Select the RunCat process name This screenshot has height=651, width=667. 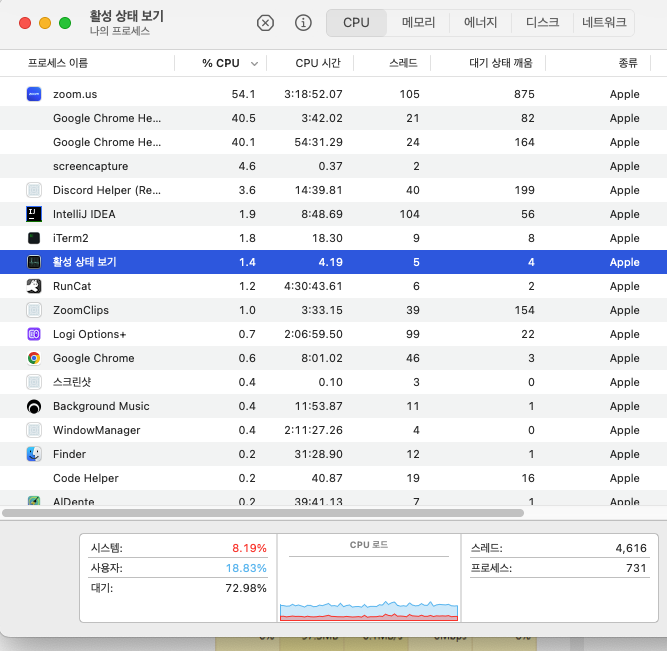click(72, 286)
